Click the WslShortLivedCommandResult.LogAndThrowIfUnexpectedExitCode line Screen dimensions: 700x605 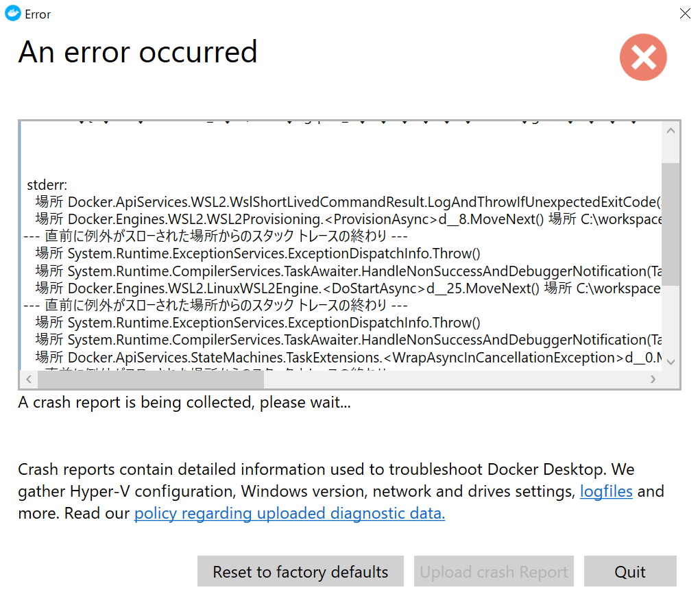(x=348, y=202)
